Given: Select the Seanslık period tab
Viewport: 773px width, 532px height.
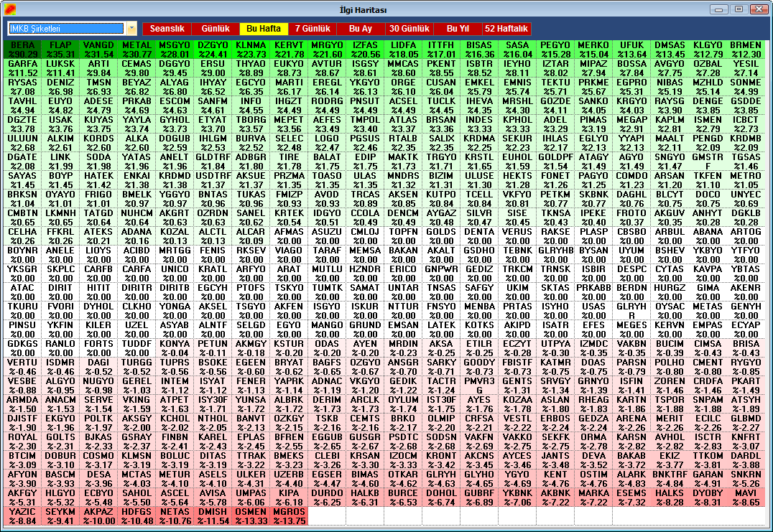Looking at the screenshot, I should pyautogui.click(x=167, y=29).
